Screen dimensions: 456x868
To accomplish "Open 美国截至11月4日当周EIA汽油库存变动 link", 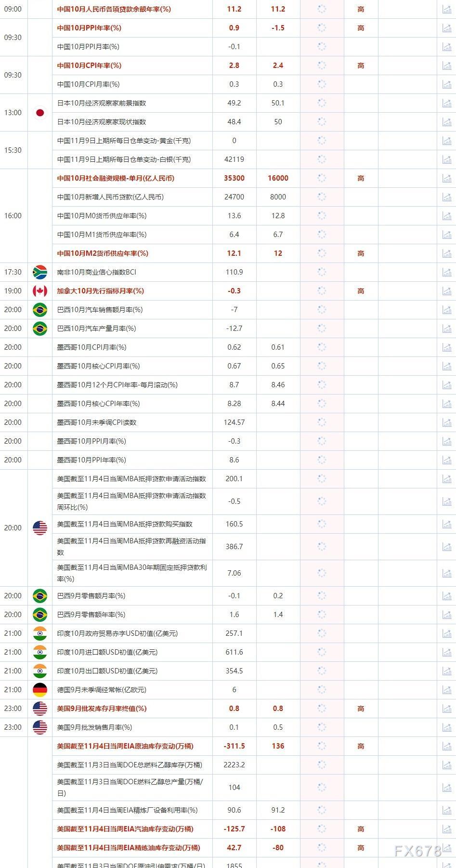I will 125,829.
